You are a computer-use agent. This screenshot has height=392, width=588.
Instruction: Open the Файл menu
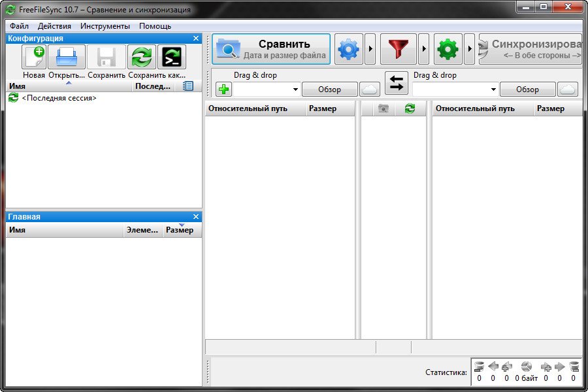pos(19,26)
